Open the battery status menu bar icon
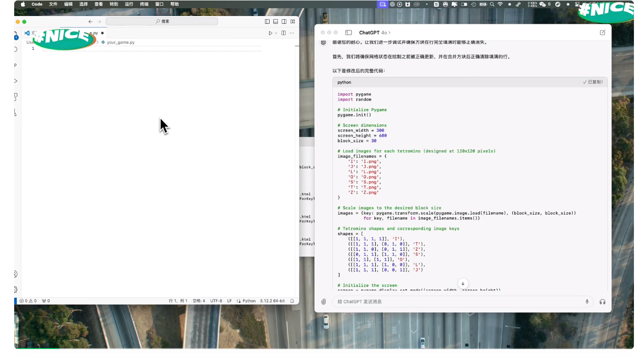 click(483, 4)
